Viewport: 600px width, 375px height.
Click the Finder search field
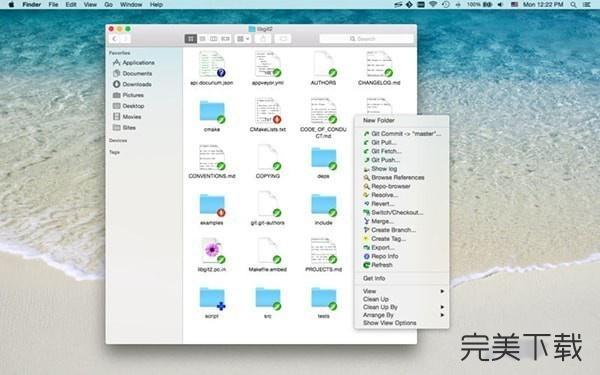coord(366,39)
